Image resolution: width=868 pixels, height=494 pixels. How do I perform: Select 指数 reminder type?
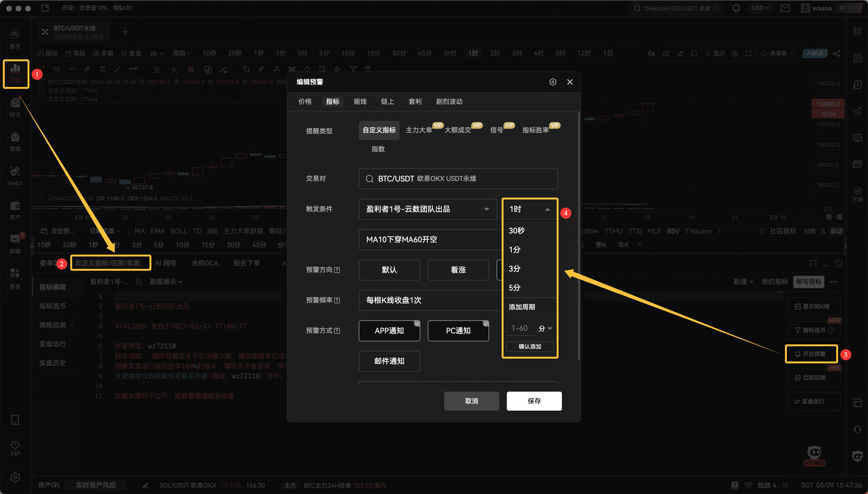point(378,149)
